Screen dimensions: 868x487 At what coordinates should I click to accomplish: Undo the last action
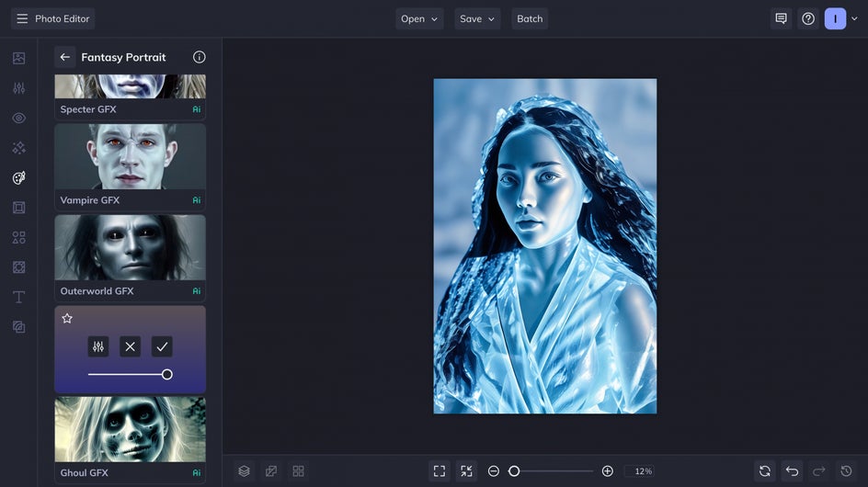[793, 471]
